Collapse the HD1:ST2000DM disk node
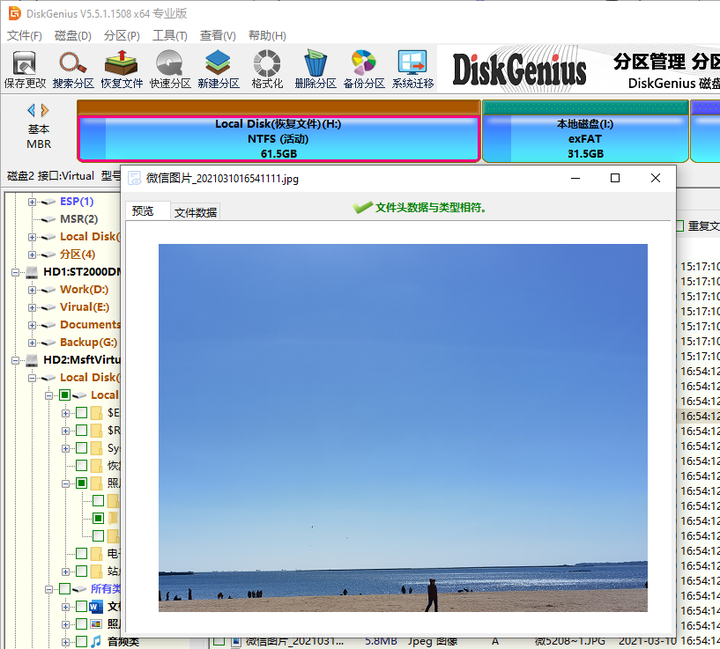This screenshot has width=720, height=649. pyautogui.click(x=15, y=272)
